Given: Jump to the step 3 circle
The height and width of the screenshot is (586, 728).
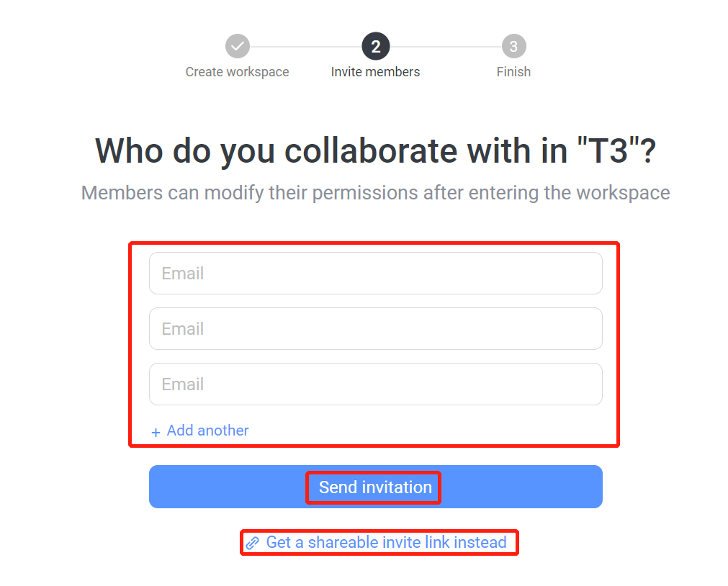Looking at the screenshot, I should coord(513,46).
